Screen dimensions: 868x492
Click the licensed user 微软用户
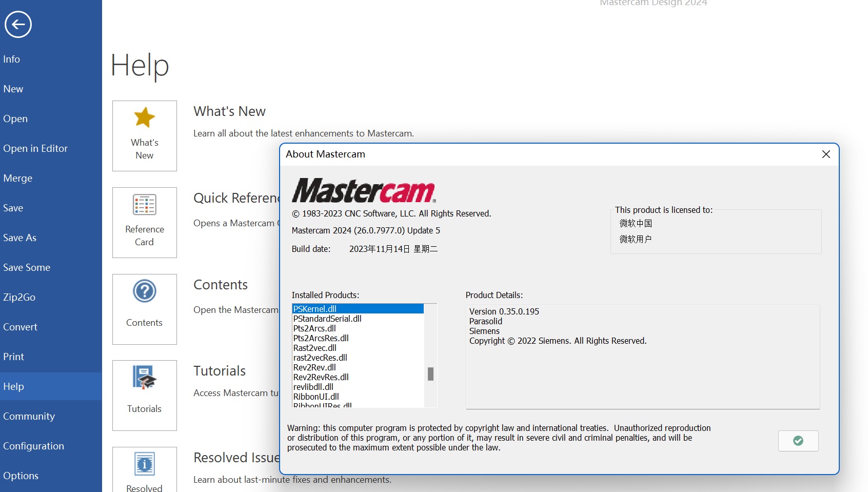pyautogui.click(x=636, y=239)
